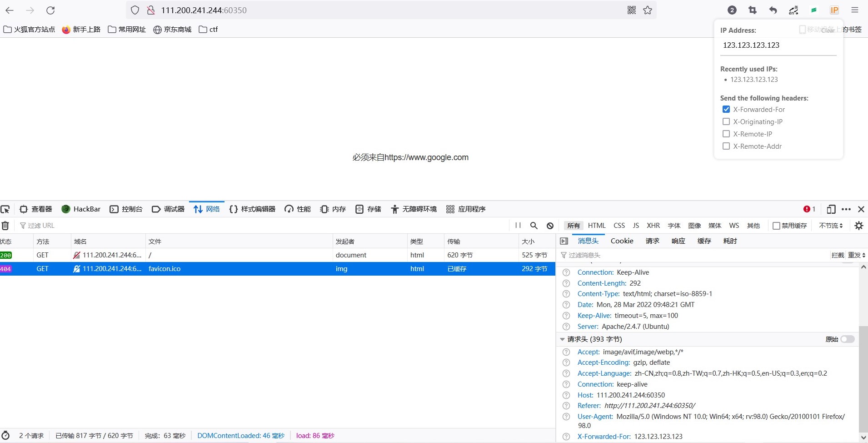Reload the current page
Viewport: 868px width, 443px height.
(51, 10)
